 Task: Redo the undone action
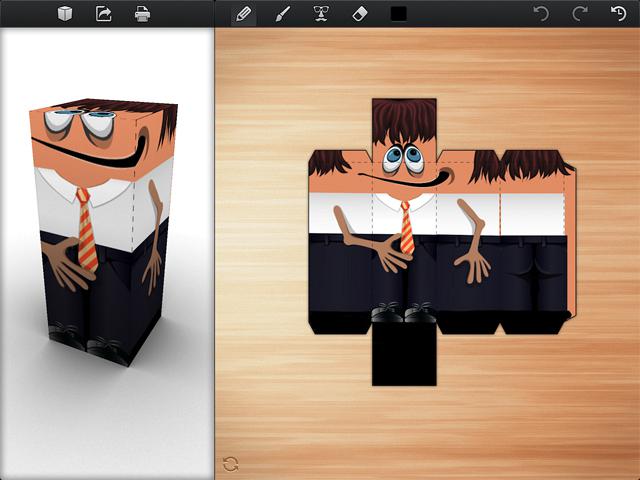(x=580, y=14)
